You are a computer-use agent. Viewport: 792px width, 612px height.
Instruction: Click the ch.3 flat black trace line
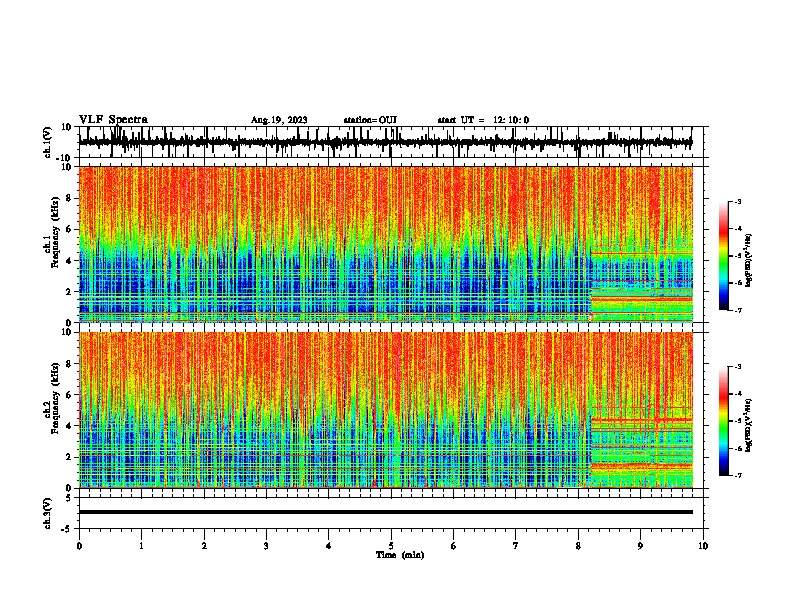click(386, 512)
